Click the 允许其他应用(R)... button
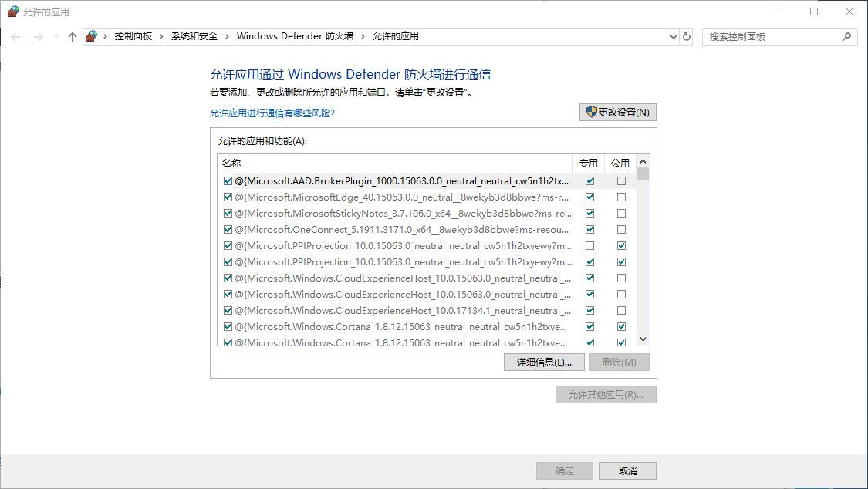868x489 pixels. click(x=606, y=394)
